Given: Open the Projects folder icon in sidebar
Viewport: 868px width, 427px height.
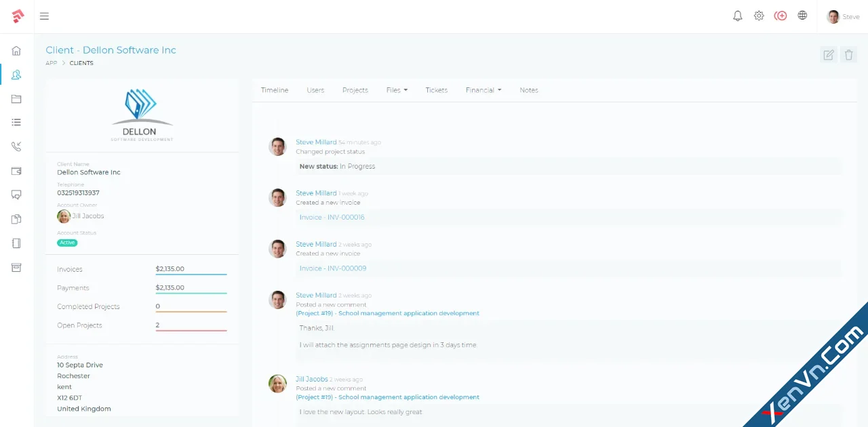Looking at the screenshot, I should [16, 99].
